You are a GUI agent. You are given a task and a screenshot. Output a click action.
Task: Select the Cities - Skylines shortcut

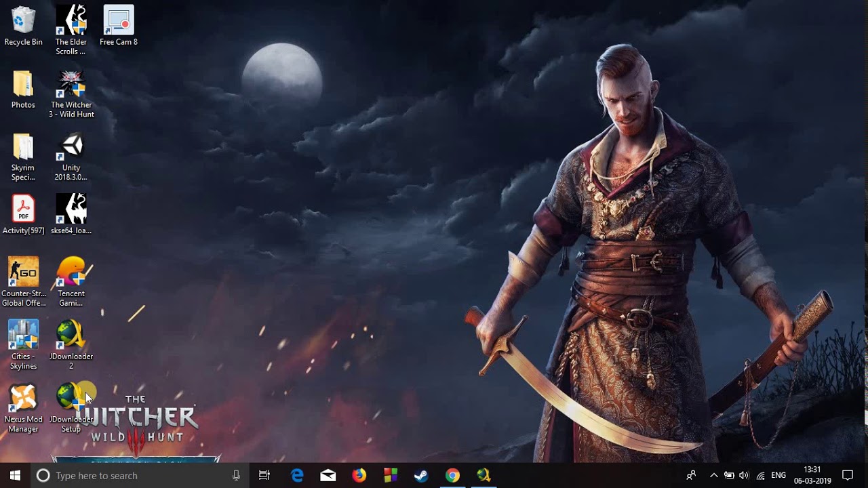23,346
